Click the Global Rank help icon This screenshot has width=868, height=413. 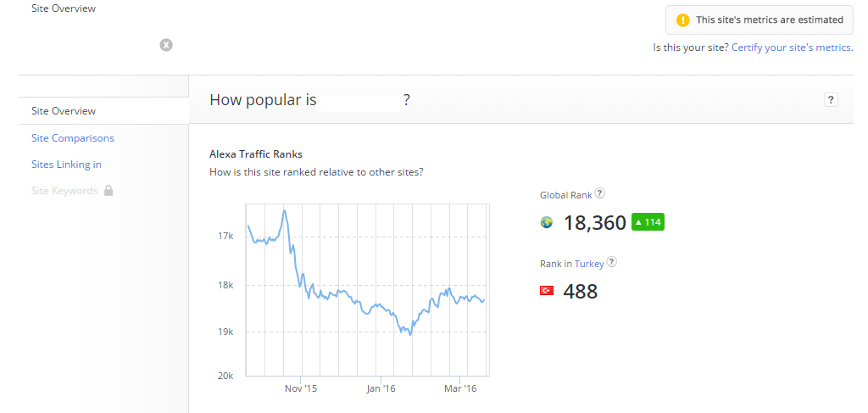tap(600, 193)
